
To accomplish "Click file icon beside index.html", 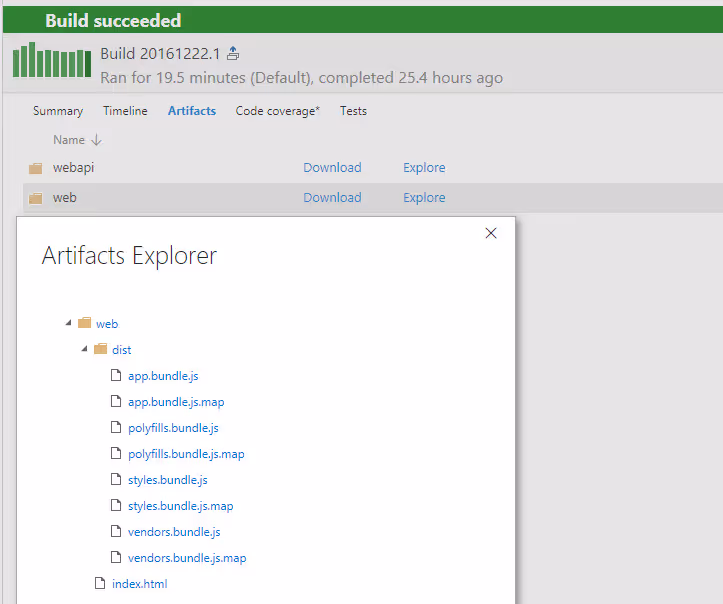I will [x=100, y=583].
